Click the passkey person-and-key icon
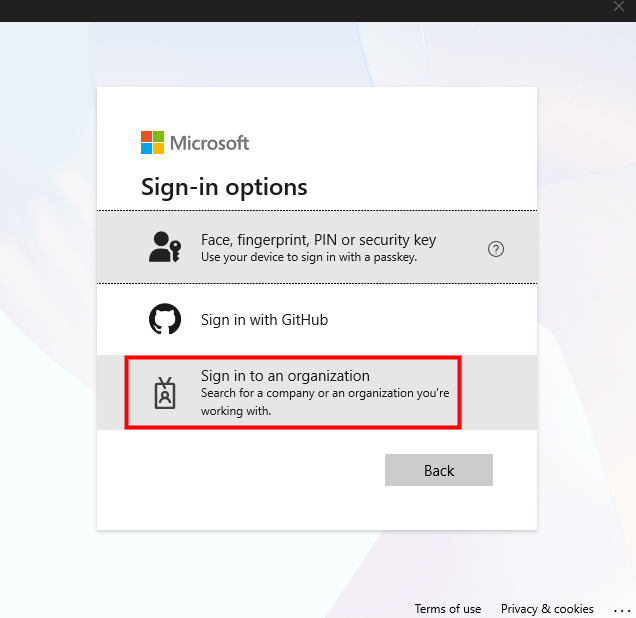 165,247
